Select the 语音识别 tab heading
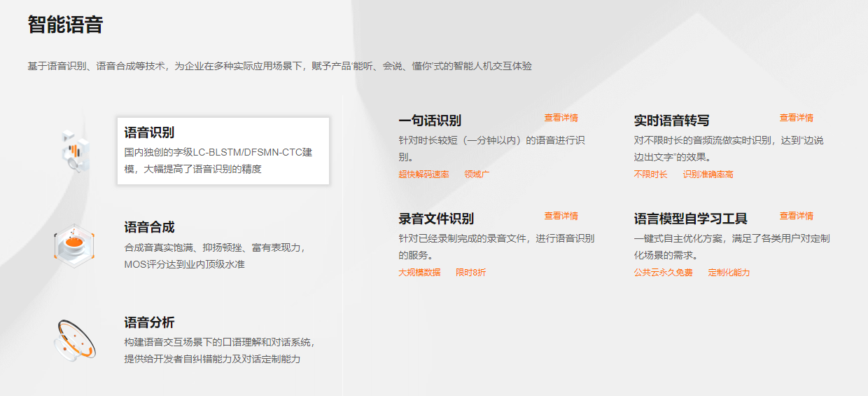 149,132
